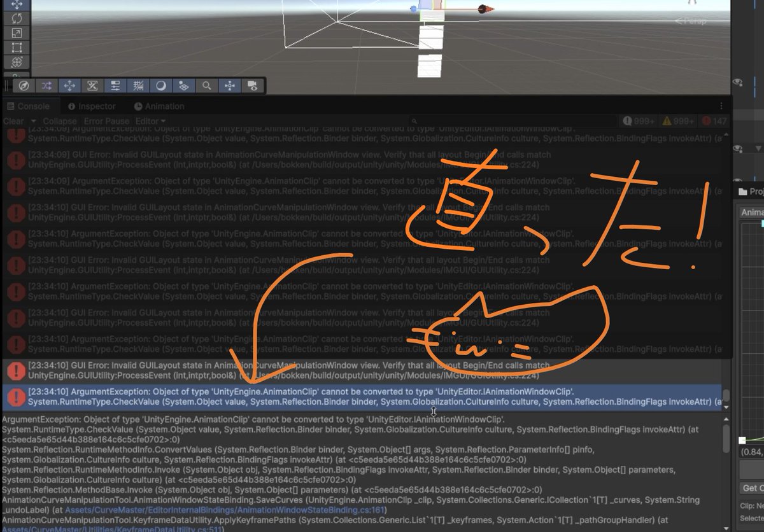Click the shuffle arrows overlay icon

pos(46,85)
